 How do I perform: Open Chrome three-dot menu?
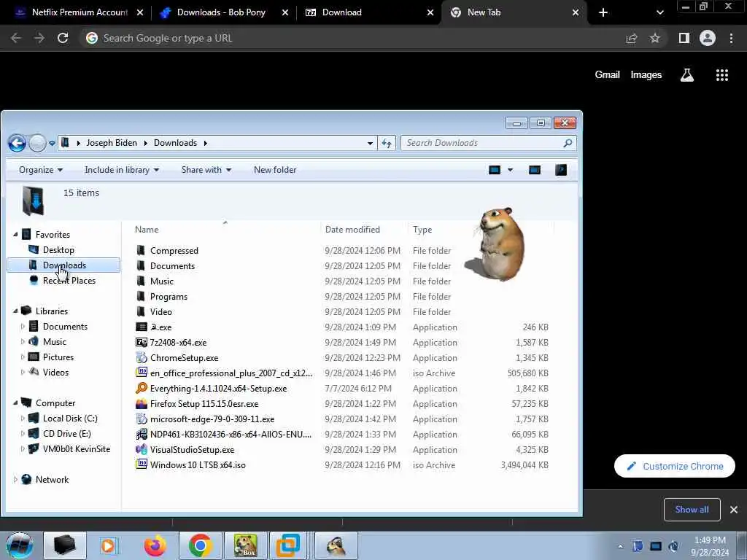click(731, 38)
